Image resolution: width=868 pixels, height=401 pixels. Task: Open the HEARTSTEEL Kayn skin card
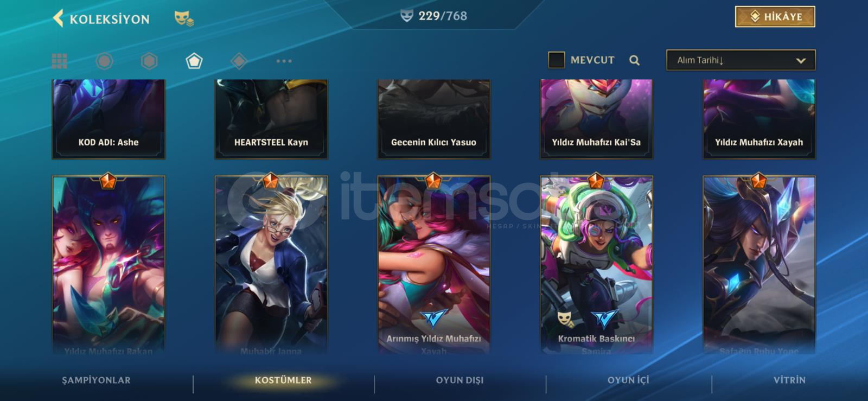click(x=271, y=119)
